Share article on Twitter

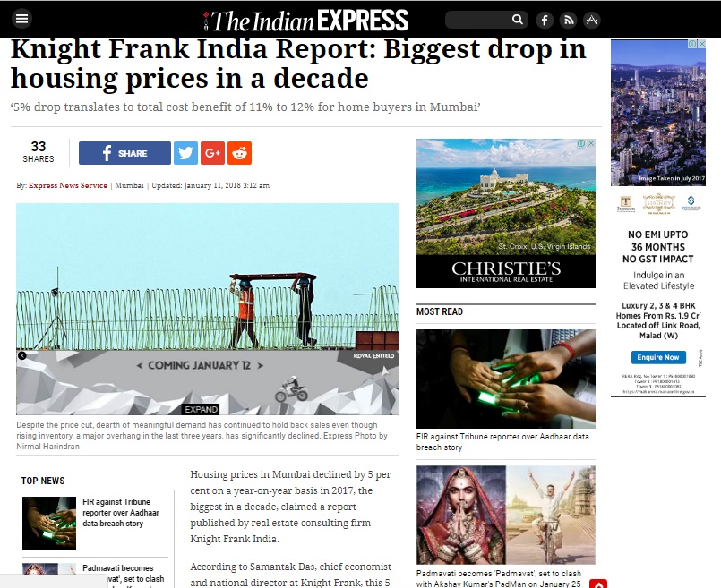pyautogui.click(x=185, y=153)
